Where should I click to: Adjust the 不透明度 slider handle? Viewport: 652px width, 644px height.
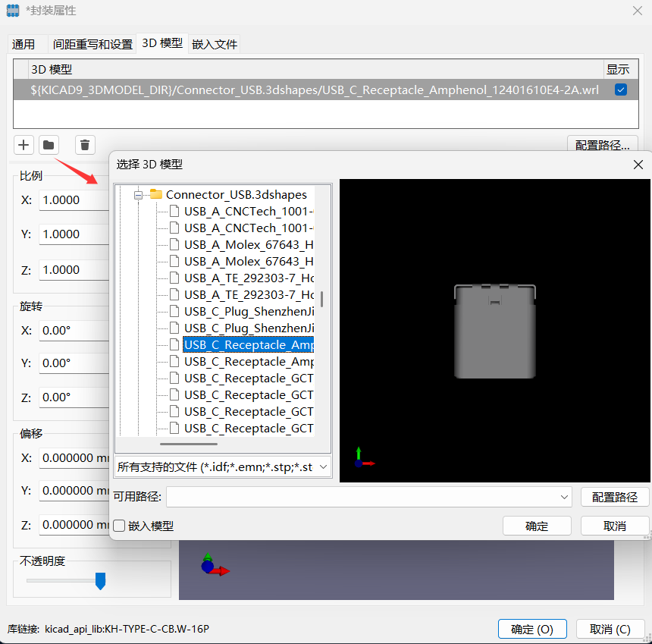(x=100, y=581)
